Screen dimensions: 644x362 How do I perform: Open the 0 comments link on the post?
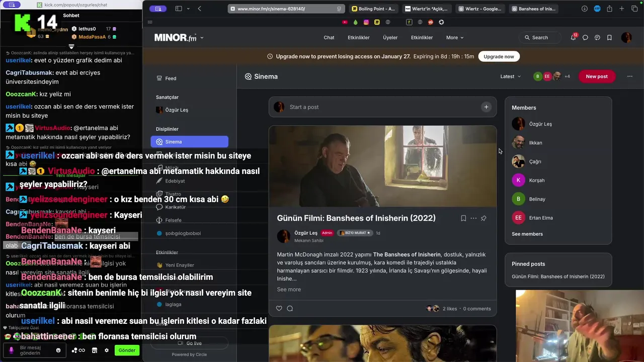[x=477, y=309]
